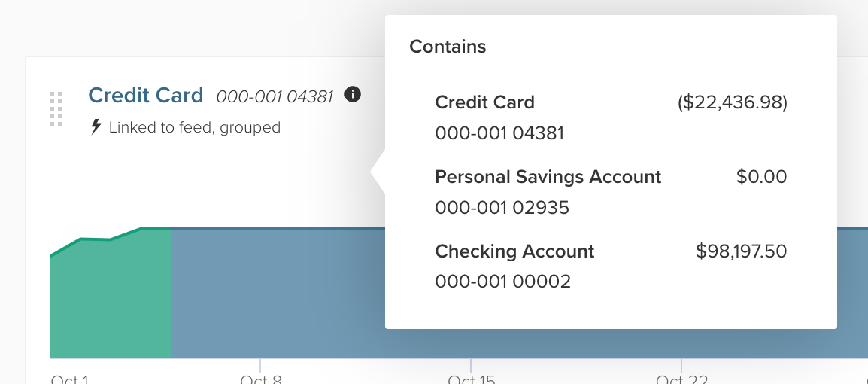Image resolution: width=868 pixels, height=384 pixels.
Task: Click the lightning bolt feed icon
Action: (x=96, y=127)
